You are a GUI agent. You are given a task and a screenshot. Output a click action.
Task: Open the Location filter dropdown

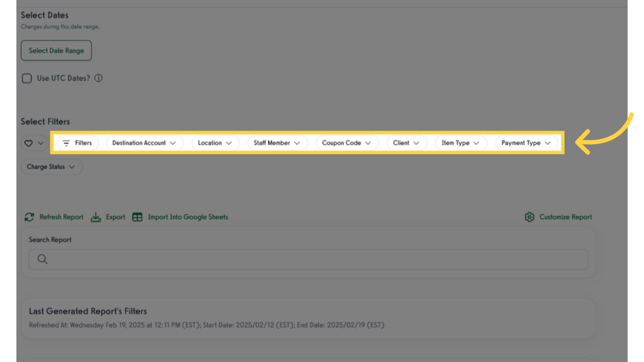(x=215, y=143)
